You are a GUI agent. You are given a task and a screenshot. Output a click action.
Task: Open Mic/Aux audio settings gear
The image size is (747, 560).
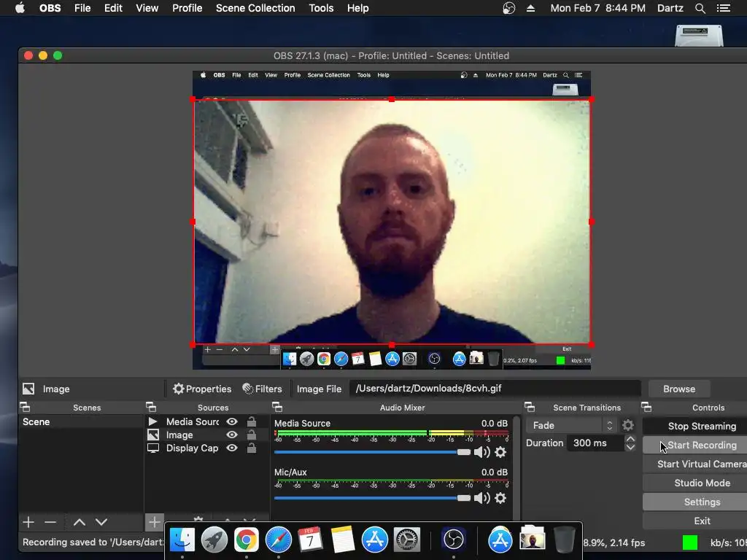(500, 498)
